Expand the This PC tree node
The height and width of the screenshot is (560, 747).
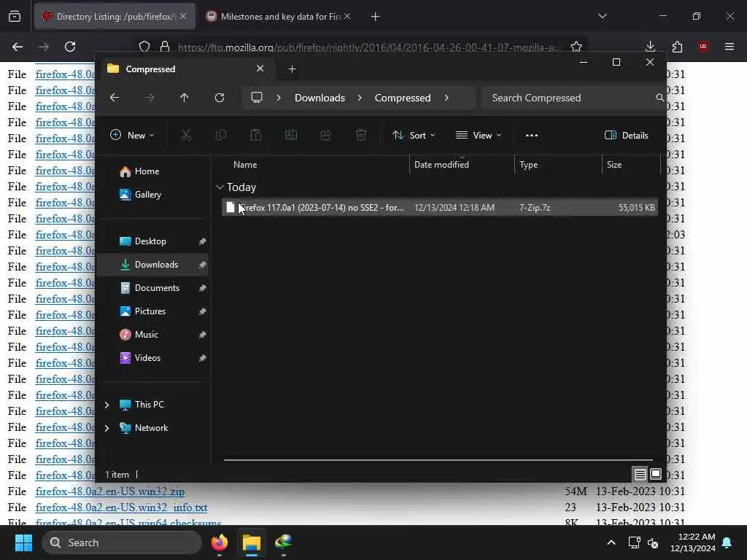pos(107,405)
